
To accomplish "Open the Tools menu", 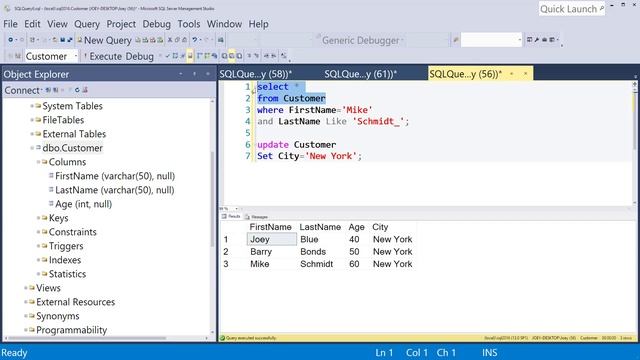I will pyautogui.click(x=189, y=24).
